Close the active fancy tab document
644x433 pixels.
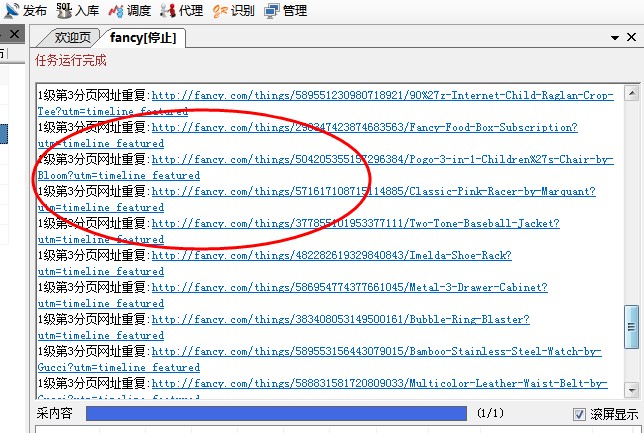[634, 36]
